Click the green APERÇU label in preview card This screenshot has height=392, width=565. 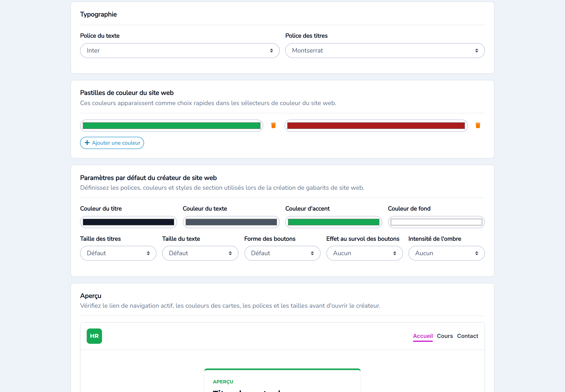click(x=223, y=382)
